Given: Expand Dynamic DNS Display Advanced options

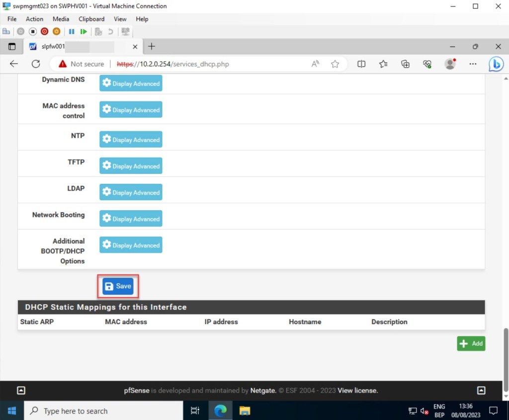Looking at the screenshot, I should pyautogui.click(x=131, y=84).
